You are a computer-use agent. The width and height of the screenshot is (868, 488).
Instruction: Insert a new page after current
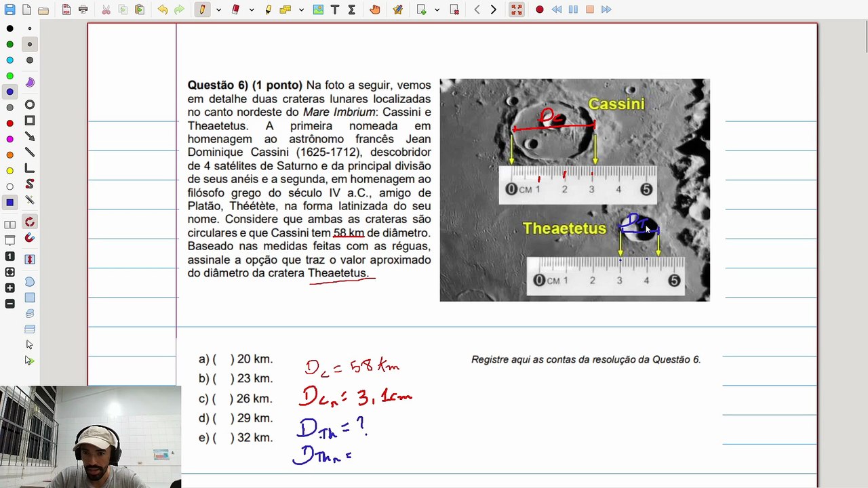pos(421,9)
